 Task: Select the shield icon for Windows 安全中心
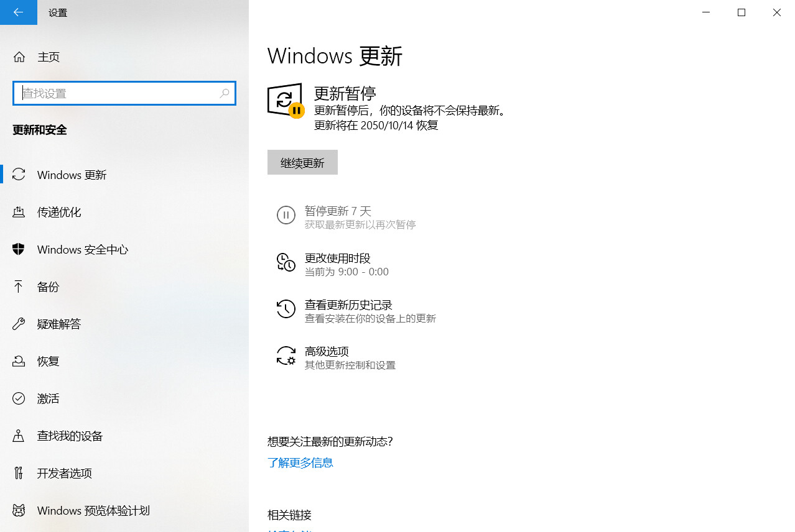pos(19,249)
